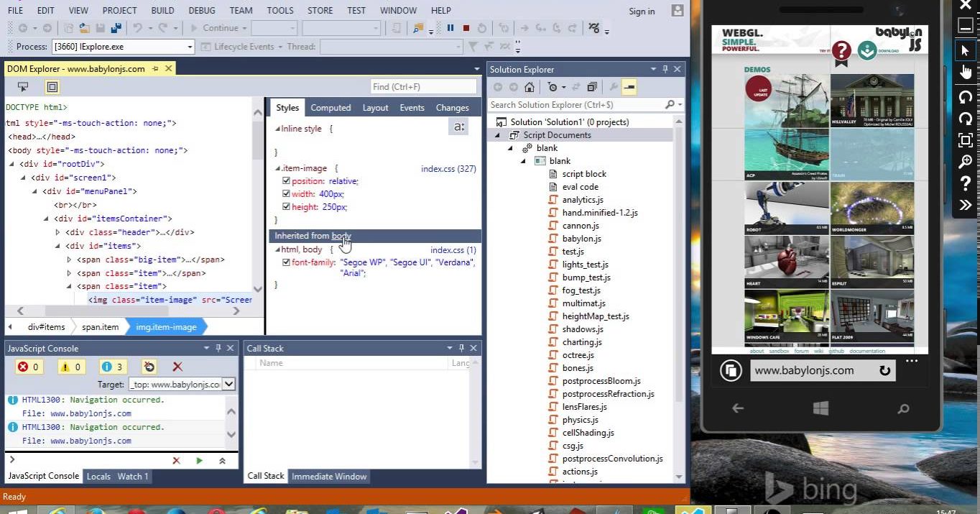Uncheck the position: relative checkbox
Image resolution: width=980 pixels, height=514 pixels.
pyautogui.click(x=286, y=181)
